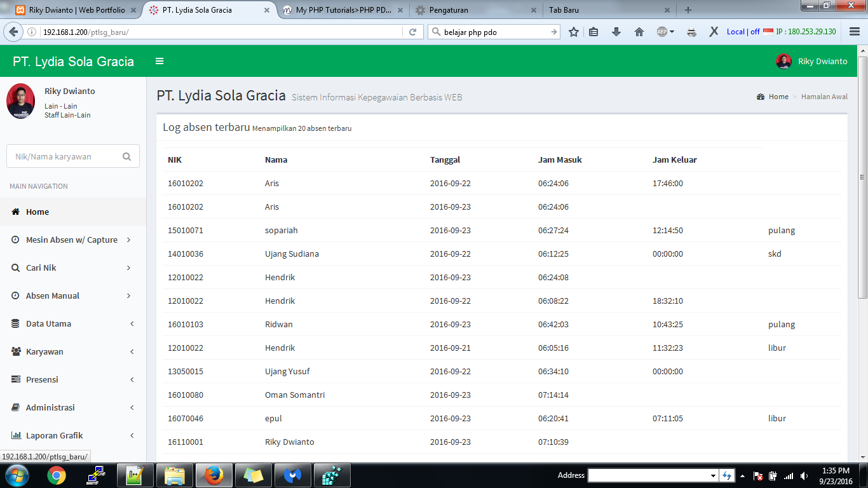
Task: Click the Firefox reload page icon
Action: (x=412, y=32)
